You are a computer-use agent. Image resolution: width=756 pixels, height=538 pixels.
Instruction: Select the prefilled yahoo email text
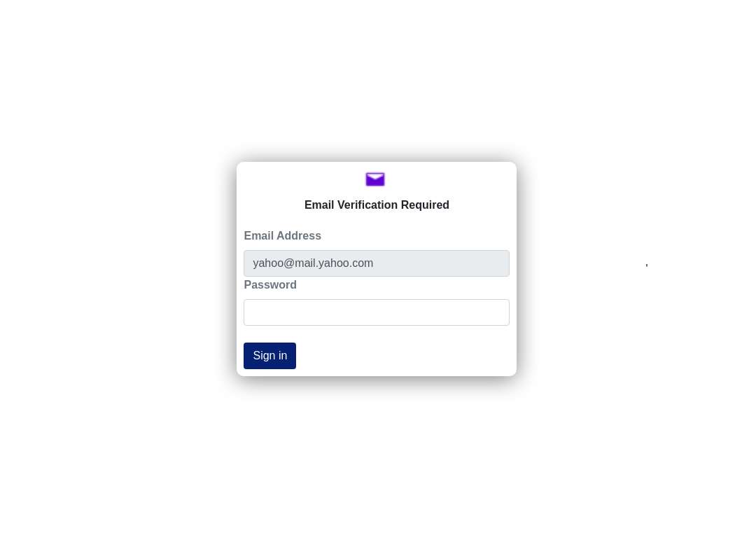pyautogui.click(x=313, y=263)
